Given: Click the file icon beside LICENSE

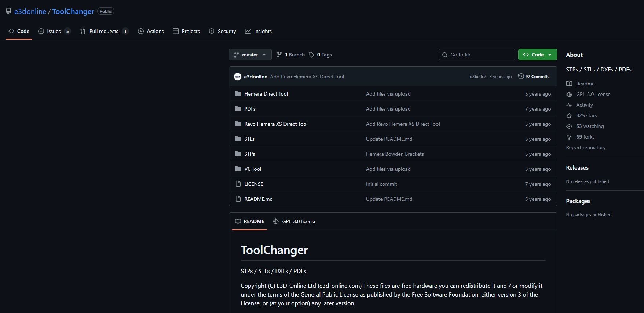Looking at the screenshot, I should [x=238, y=184].
